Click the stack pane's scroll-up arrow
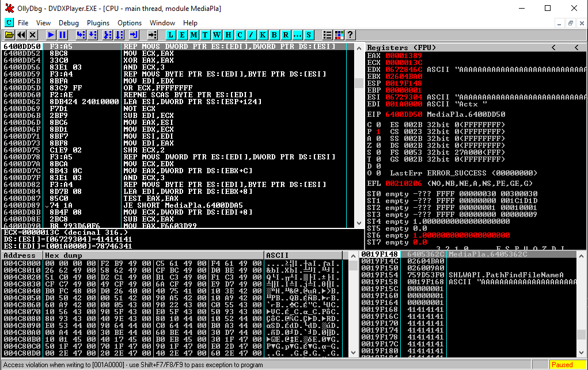The height and width of the screenshot is (370, 588). [581, 256]
